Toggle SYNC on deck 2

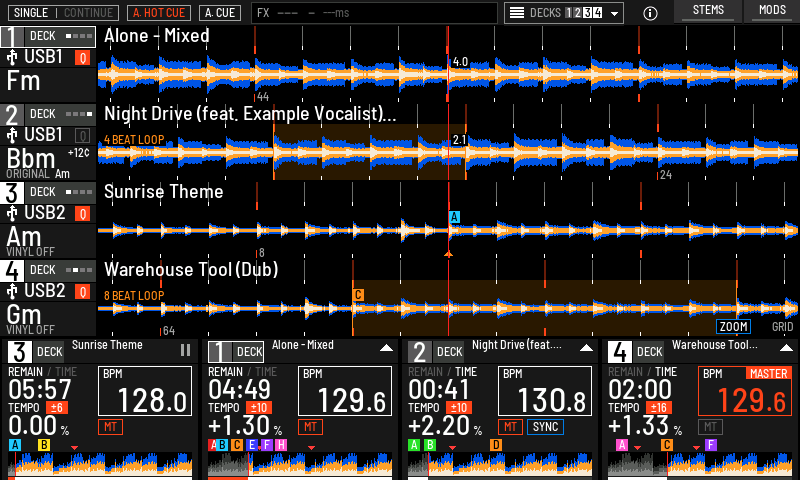pos(545,427)
